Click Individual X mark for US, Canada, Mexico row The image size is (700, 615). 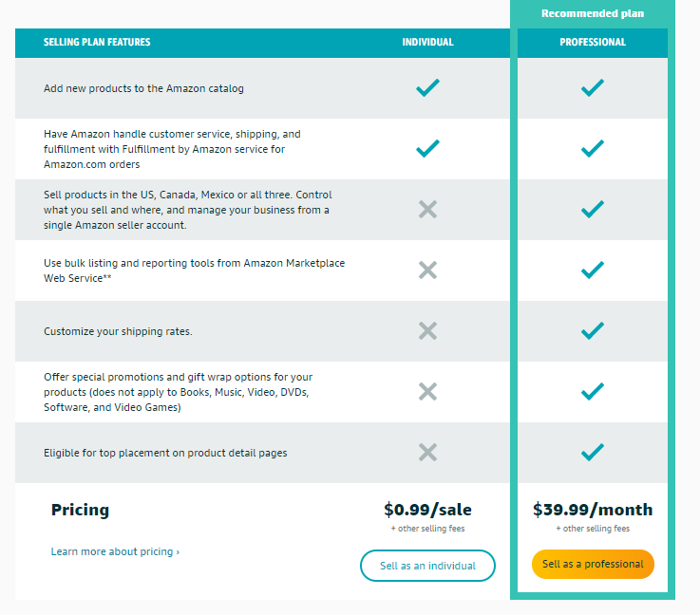(427, 210)
